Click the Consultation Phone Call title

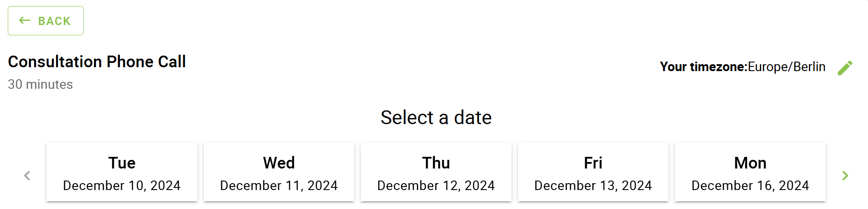97,62
